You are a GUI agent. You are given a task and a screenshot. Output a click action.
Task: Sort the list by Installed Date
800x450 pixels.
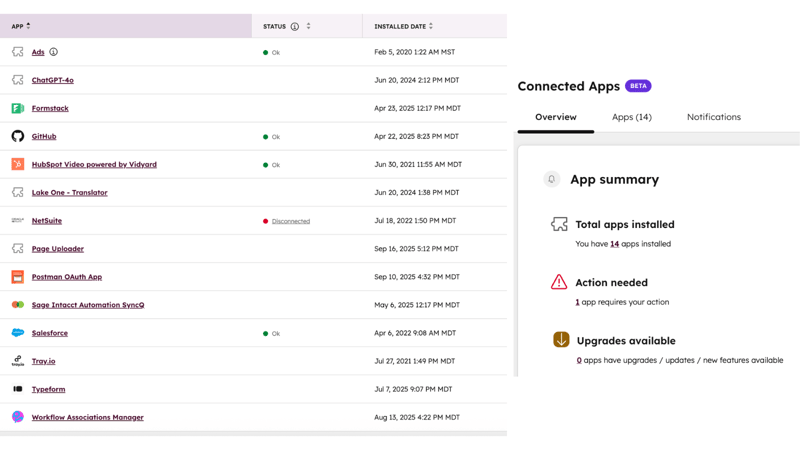431,27
